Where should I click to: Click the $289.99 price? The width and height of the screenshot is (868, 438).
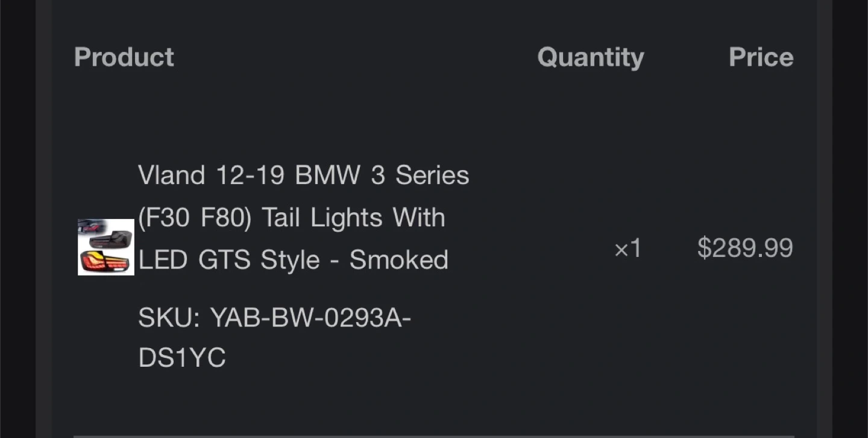(745, 248)
